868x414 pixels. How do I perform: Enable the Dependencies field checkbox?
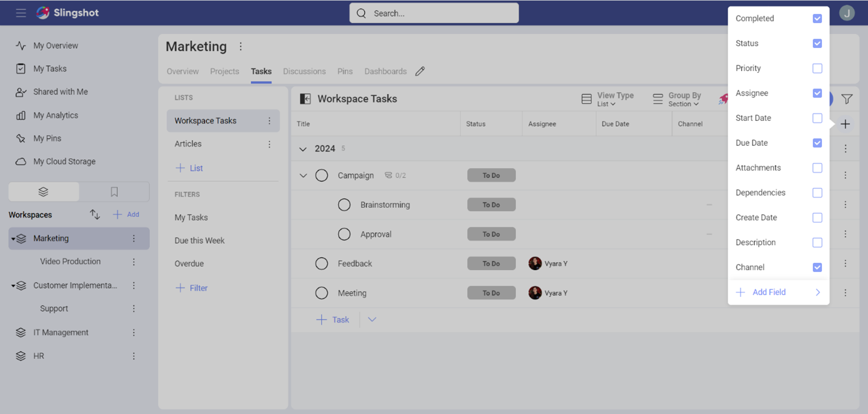pyautogui.click(x=817, y=193)
